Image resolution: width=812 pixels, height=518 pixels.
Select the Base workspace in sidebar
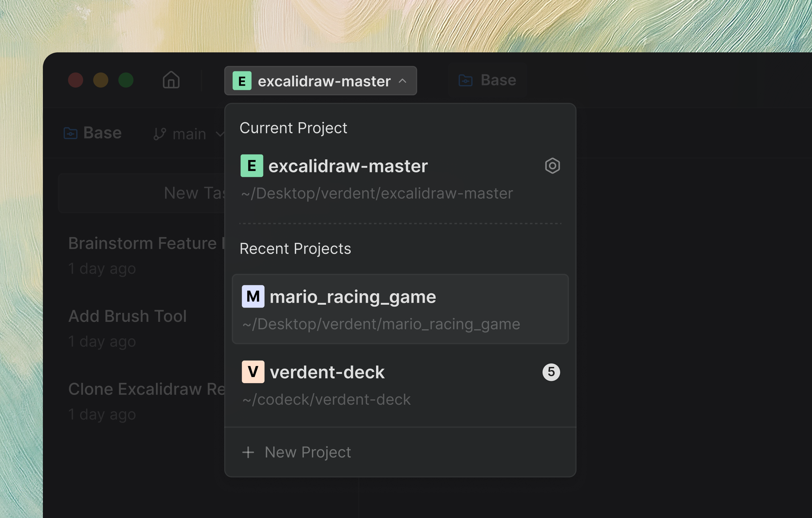pos(93,133)
